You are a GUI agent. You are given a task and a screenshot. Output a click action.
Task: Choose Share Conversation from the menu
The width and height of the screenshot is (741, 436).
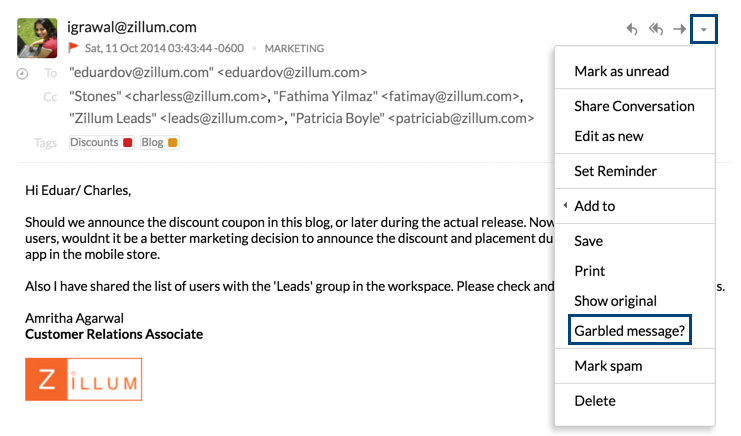[635, 106]
